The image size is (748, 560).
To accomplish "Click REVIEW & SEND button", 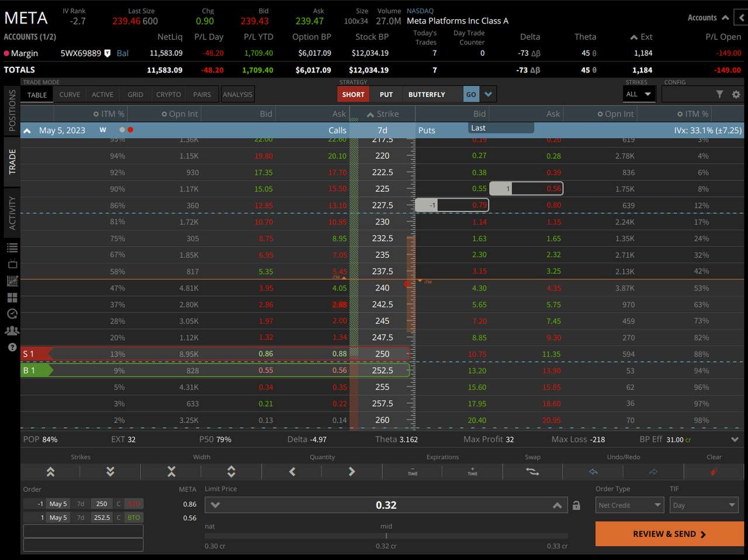I will click(x=670, y=534).
